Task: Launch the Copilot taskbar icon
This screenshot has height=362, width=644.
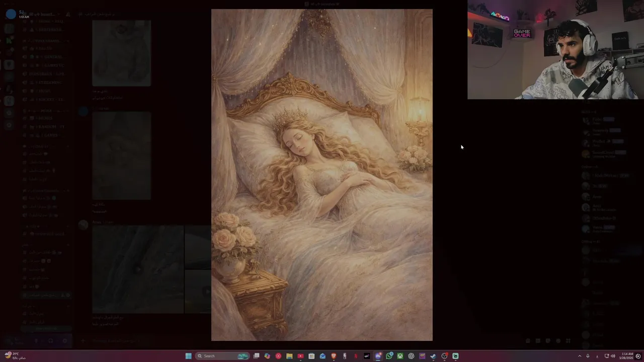Action: tap(267, 356)
